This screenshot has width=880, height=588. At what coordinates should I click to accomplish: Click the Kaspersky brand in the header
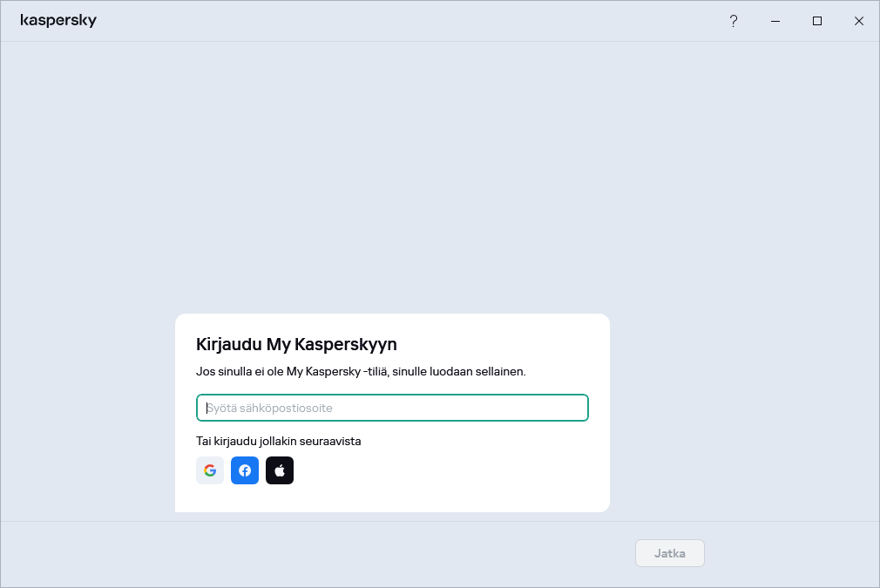tap(58, 20)
